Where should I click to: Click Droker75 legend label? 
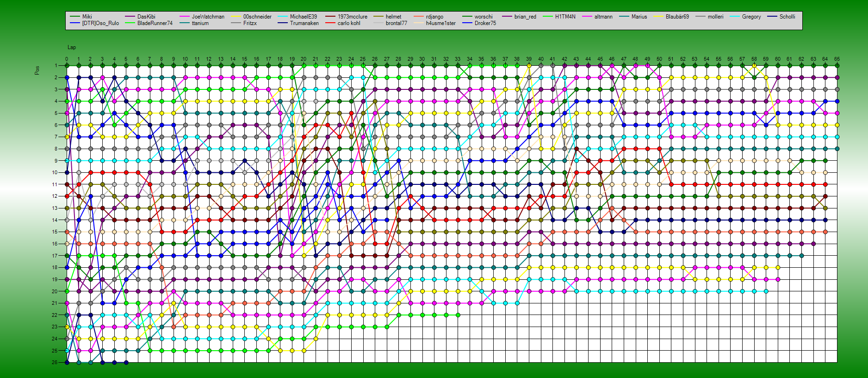[x=485, y=23]
